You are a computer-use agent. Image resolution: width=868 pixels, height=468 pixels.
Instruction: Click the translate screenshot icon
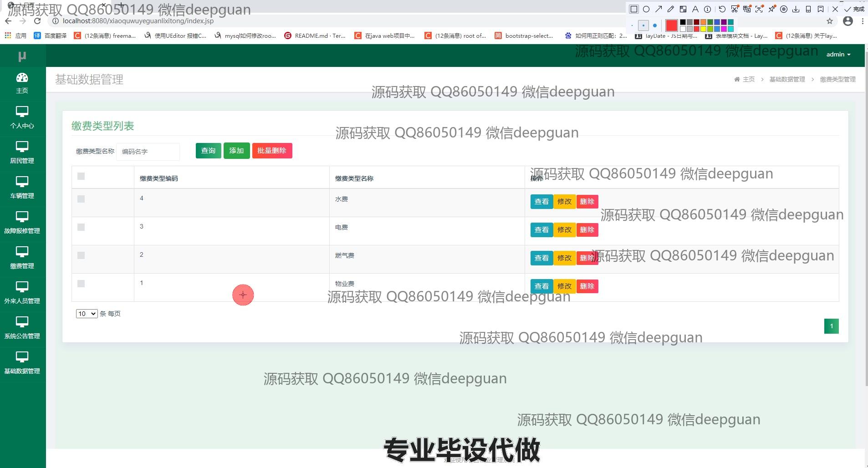pos(747,9)
